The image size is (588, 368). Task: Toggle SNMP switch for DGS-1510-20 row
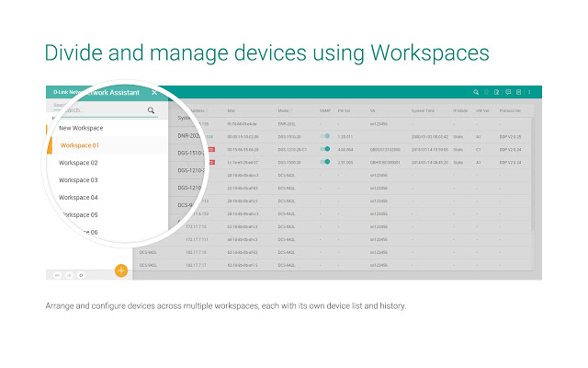tap(325, 135)
